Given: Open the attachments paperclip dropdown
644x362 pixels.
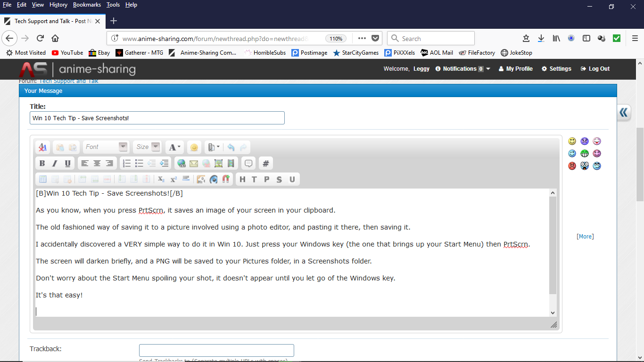Looking at the screenshot, I should (213, 147).
